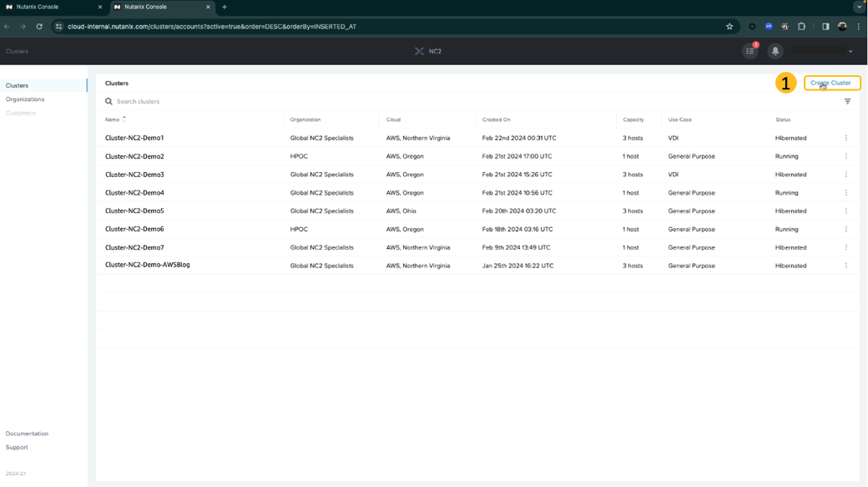
Task: Click the Clusters breadcrumb in top header
Action: (x=17, y=51)
